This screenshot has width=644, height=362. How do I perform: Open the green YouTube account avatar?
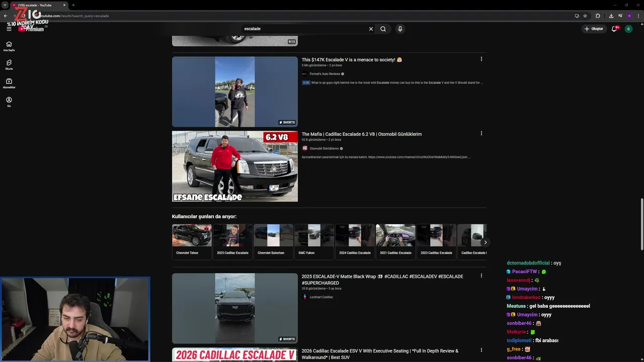click(x=628, y=29)
